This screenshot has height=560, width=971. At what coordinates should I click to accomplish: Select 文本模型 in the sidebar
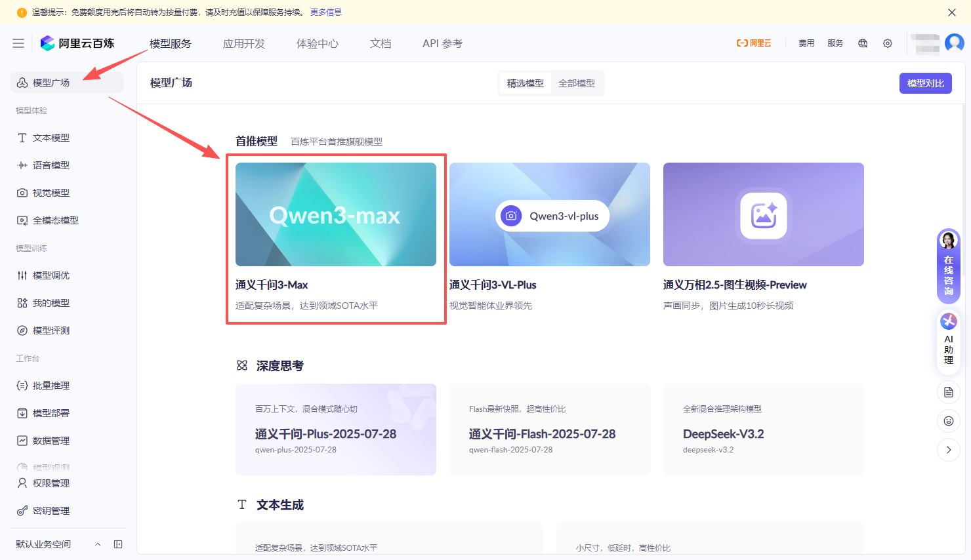51,138
